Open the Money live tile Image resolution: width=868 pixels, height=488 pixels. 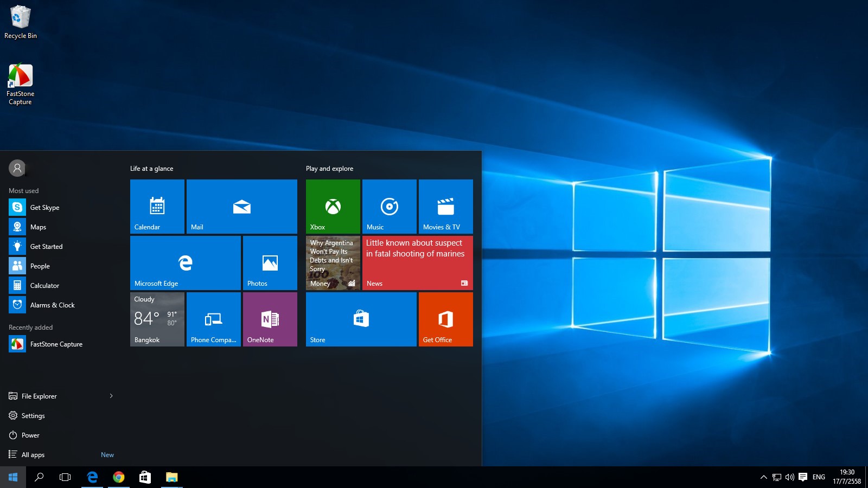coord(333,263)
